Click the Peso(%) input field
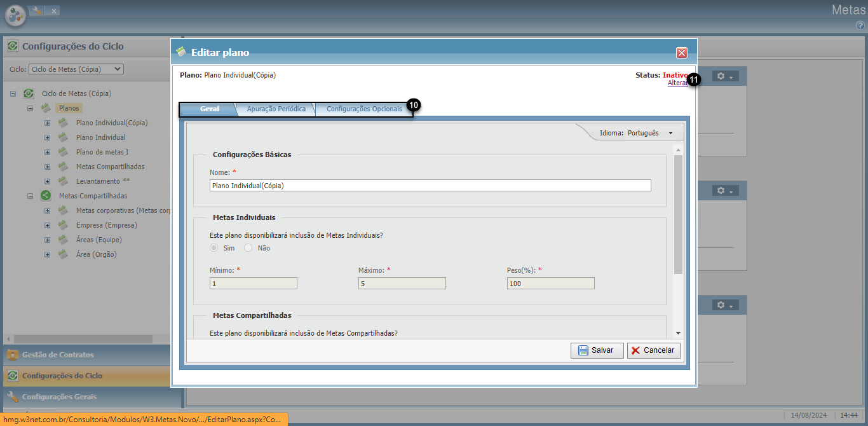This screenshot has height=426, width=868. coord(551,284)
